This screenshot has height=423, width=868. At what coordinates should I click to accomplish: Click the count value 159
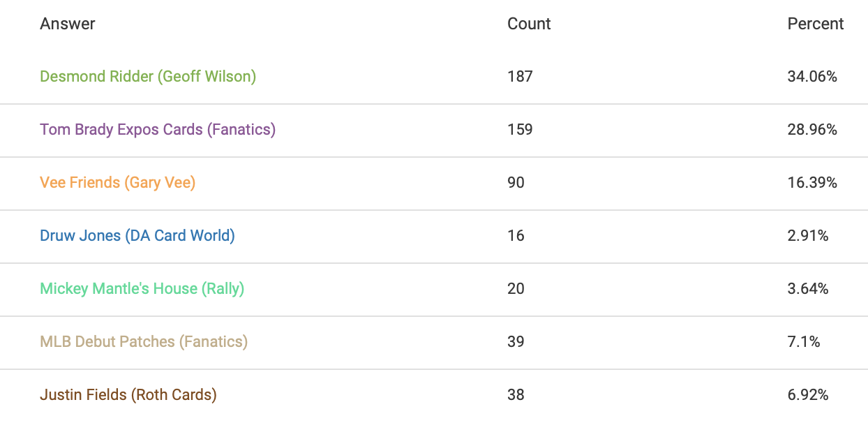point(520,130)
